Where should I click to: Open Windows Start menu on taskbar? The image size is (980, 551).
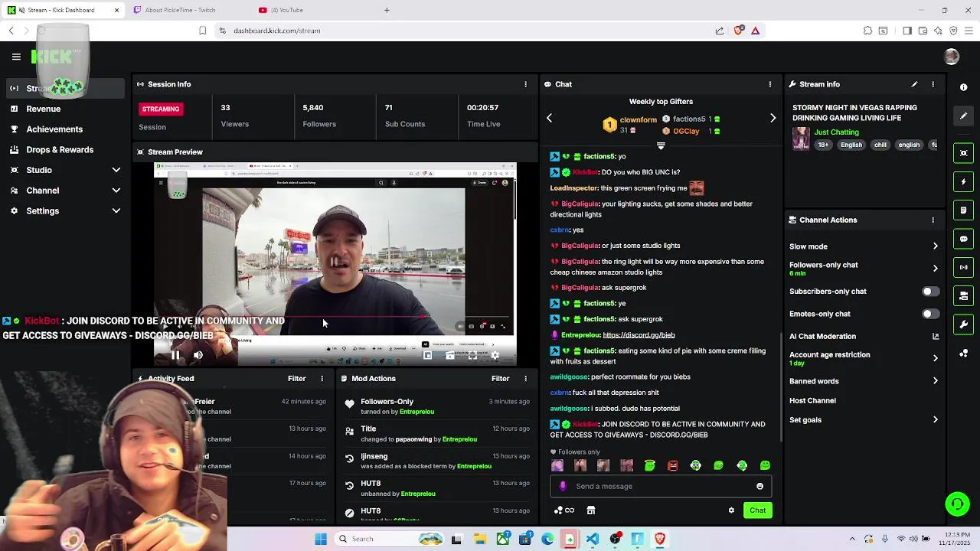[x=321, y=539]
